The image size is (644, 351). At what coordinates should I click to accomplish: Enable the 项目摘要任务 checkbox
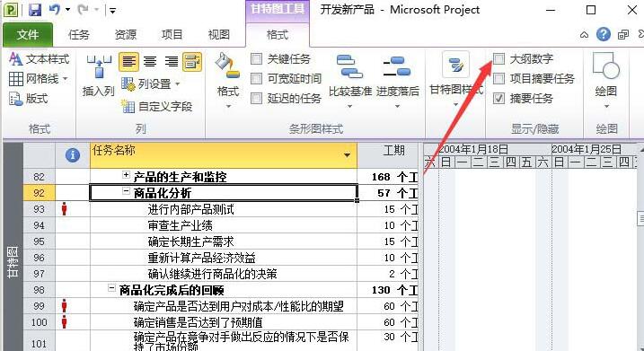click(x=498, y=78)
